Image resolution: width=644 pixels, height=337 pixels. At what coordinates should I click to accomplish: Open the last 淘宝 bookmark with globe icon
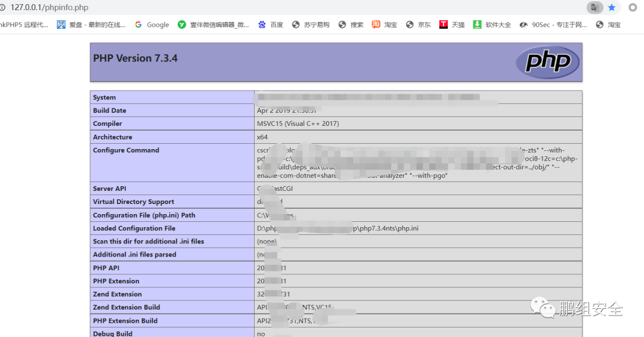pyautogui.click(x=608, y=24)
